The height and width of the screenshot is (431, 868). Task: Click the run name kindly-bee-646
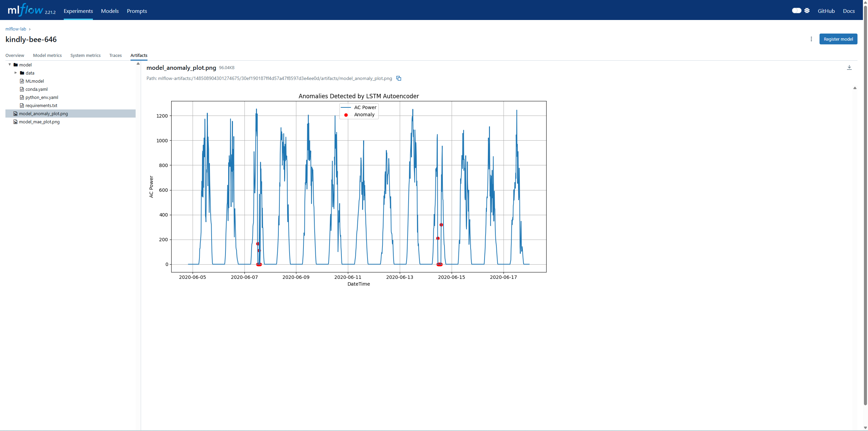coord(31,39)
